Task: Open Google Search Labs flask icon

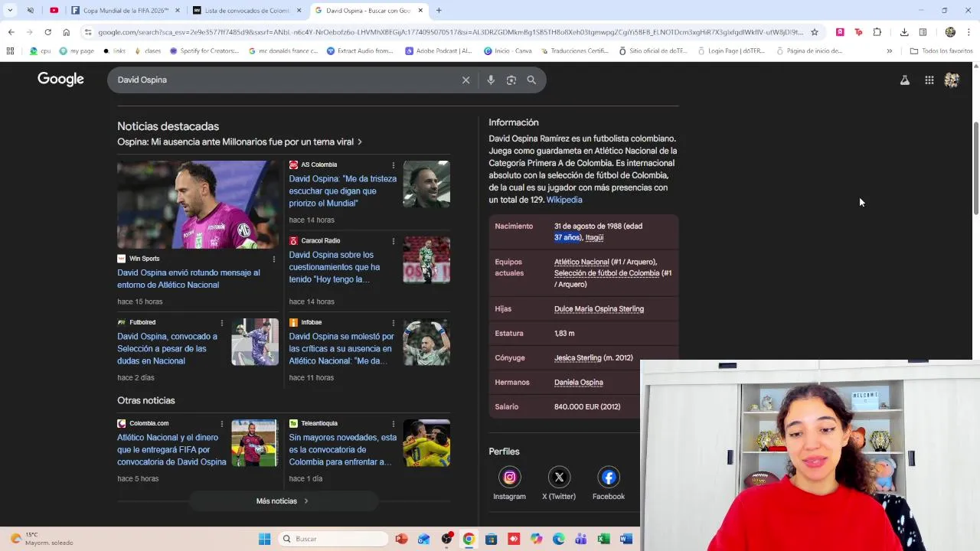Action: [x=905, y=80]
